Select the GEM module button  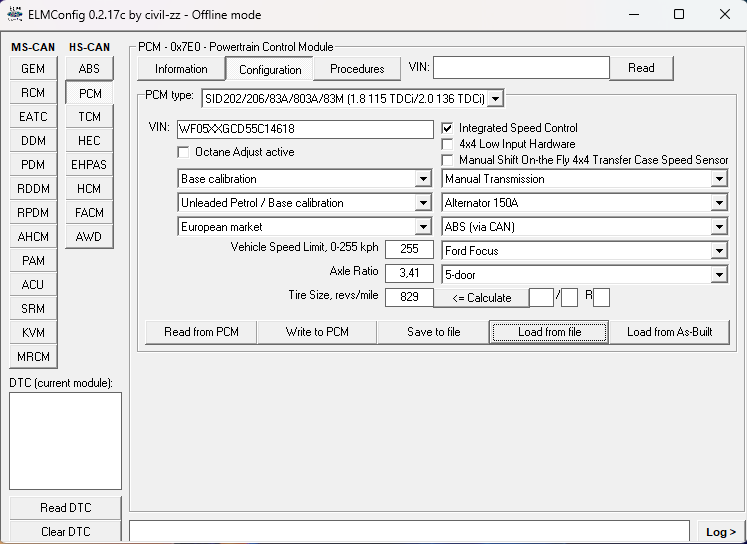[x=33, y=69]
